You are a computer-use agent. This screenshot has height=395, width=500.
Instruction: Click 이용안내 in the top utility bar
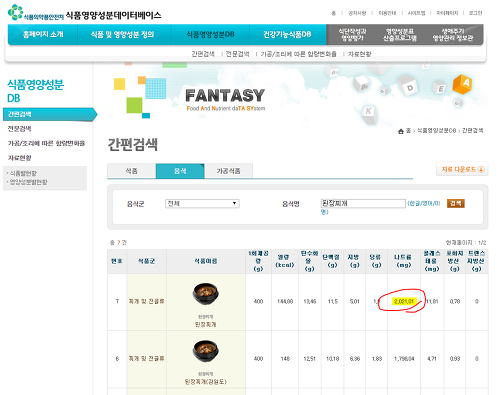point(387,13)
